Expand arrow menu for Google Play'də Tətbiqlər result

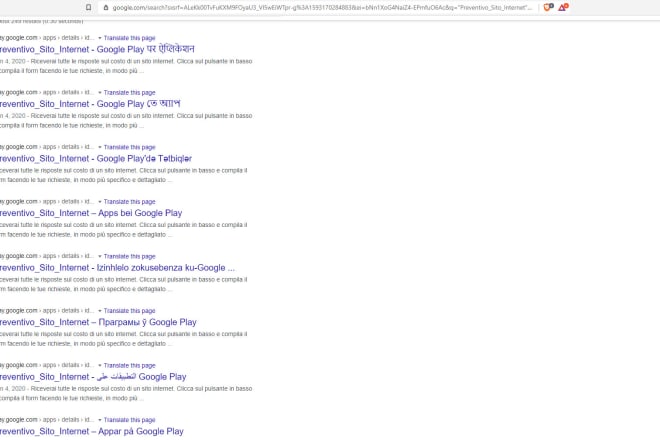[100, 147]
